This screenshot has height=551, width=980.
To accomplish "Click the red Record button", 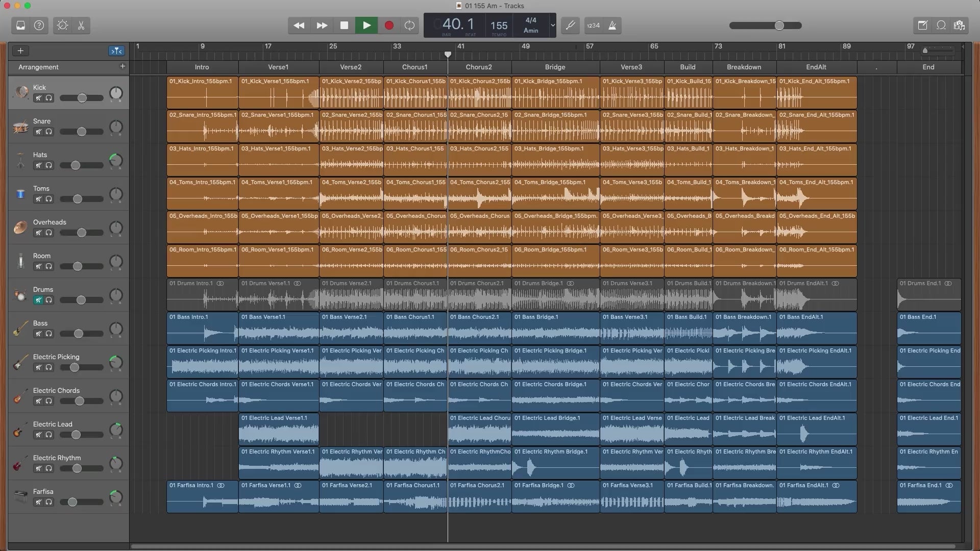I will click(389, 26).
